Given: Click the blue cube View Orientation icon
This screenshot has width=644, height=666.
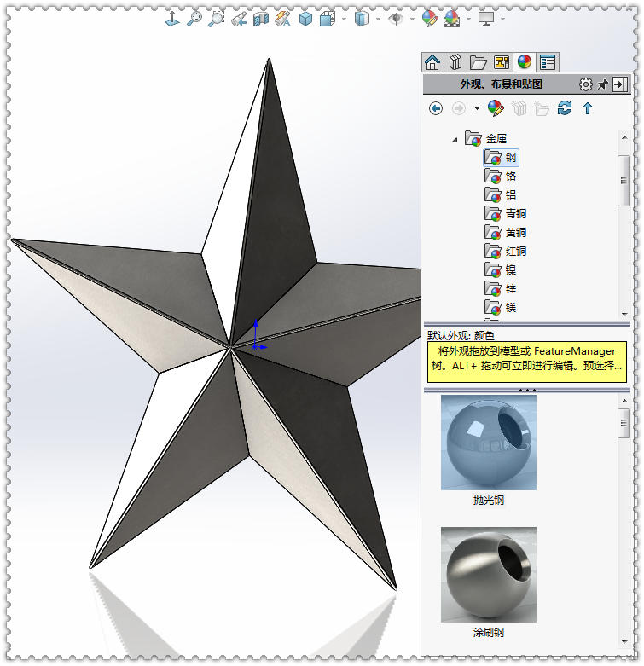Looking at the screenshot, I should click(x=305, y=19).
